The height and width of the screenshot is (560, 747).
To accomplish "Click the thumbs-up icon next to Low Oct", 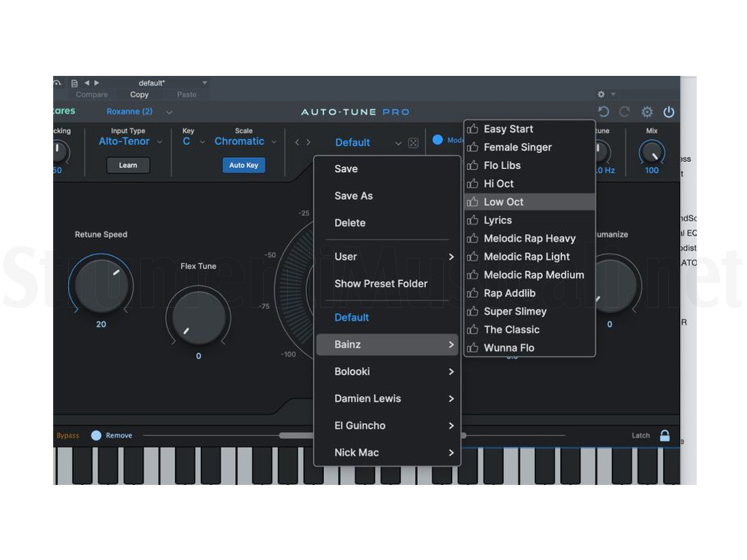I will point(473,202).
